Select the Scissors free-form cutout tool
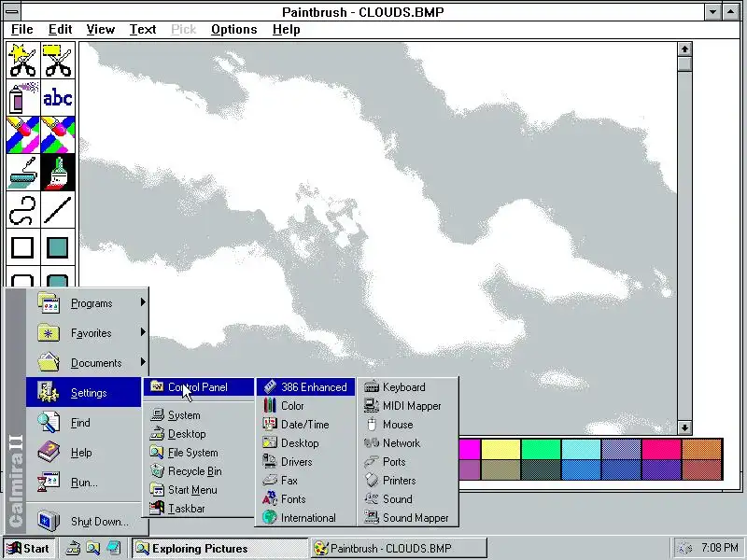Screen dimensions: 747x560 coord(22,61)
